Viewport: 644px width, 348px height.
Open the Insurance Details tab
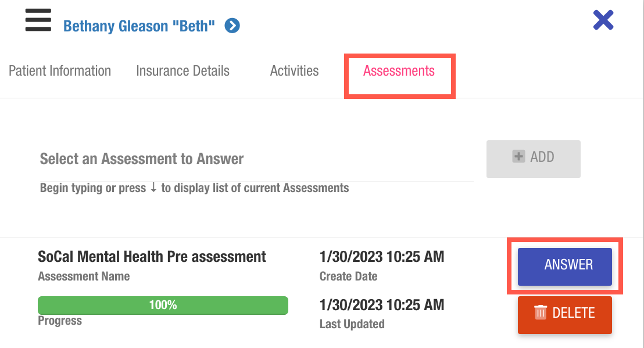183,71
